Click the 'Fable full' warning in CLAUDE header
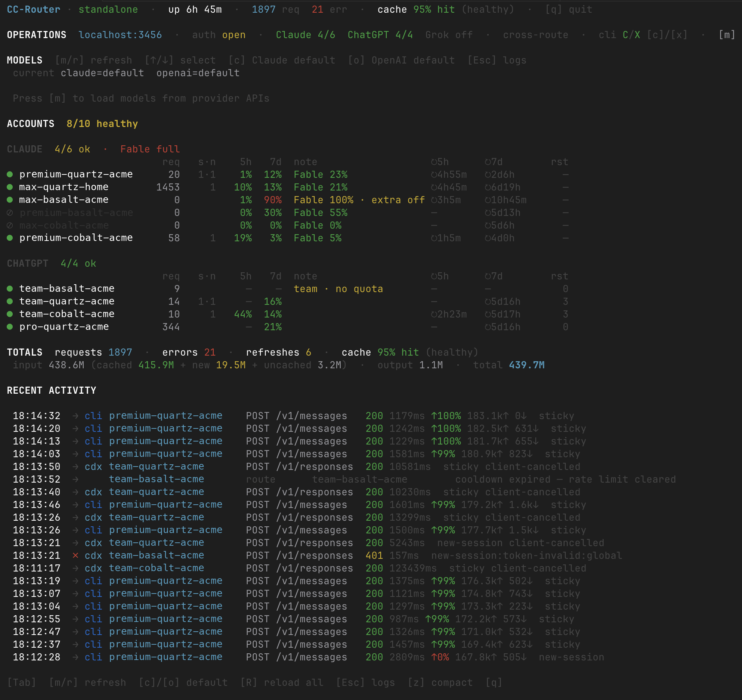This screenshot has width=742, height=700. (x=150, y=149)
